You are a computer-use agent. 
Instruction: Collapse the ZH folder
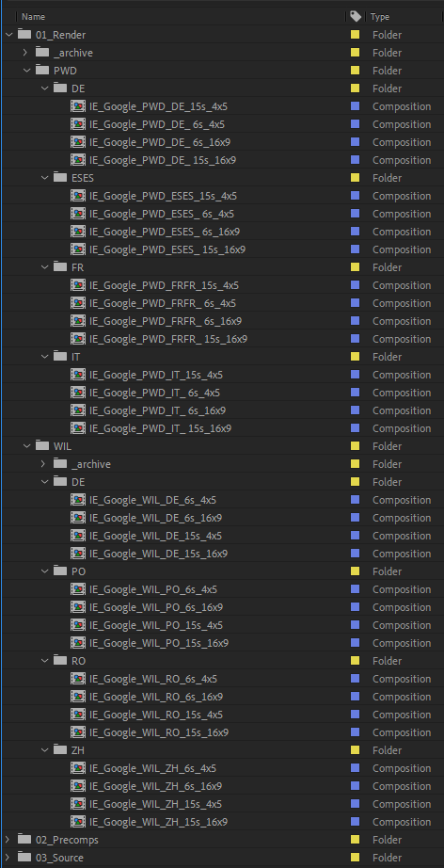click(x=43, y=750)
